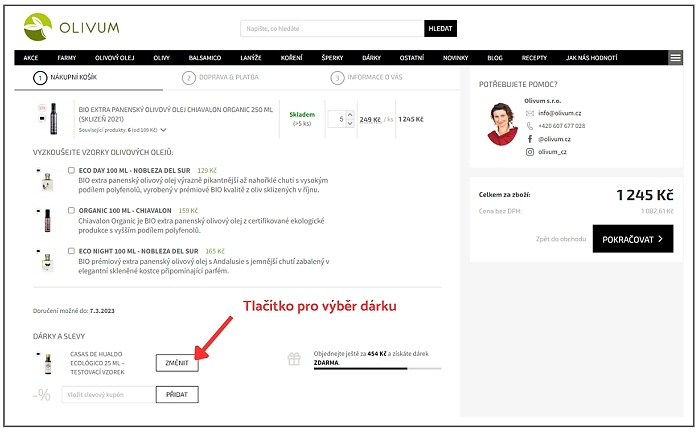
Task: Click the PŘIDAT coupon button
Action: tap(177, 395)
